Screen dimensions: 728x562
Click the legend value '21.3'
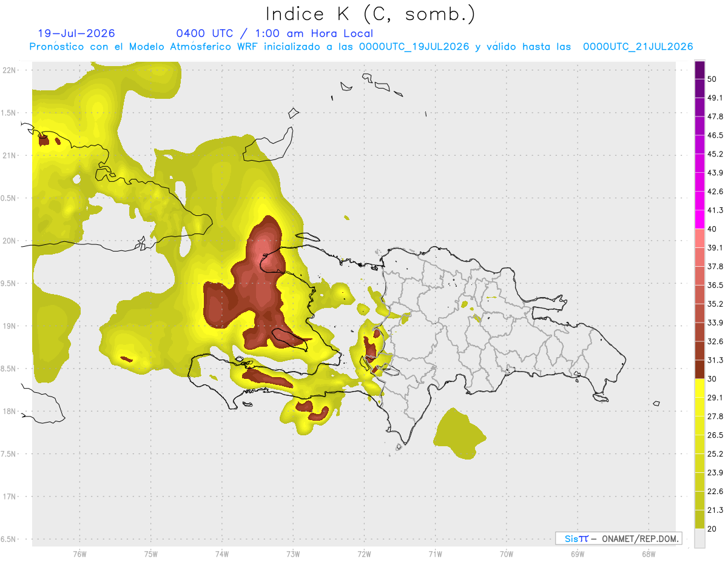pos(715,510)
